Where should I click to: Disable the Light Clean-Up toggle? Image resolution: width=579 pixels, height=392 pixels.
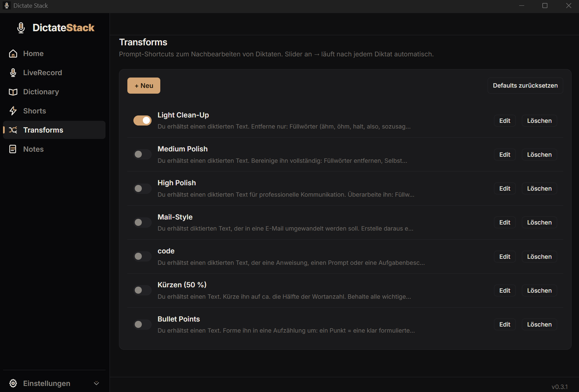pyautogui.click(x=142, y=120)
